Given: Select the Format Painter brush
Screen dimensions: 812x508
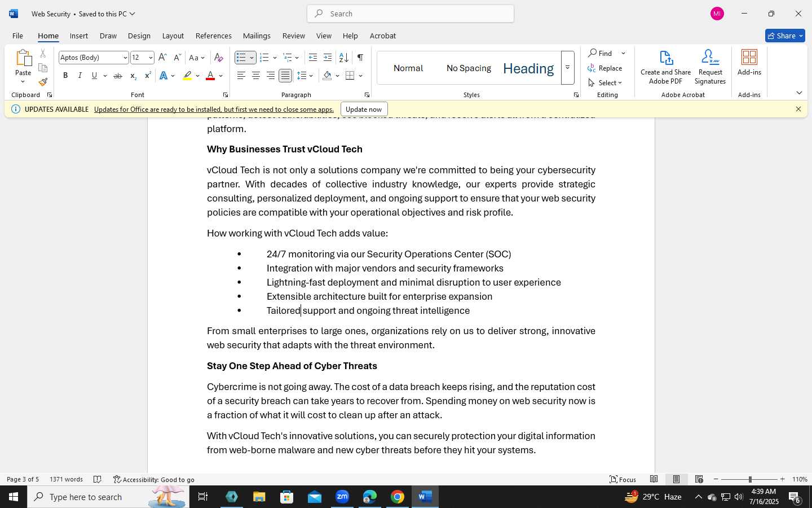Looking at the screenshot, I should coord(43,82).
